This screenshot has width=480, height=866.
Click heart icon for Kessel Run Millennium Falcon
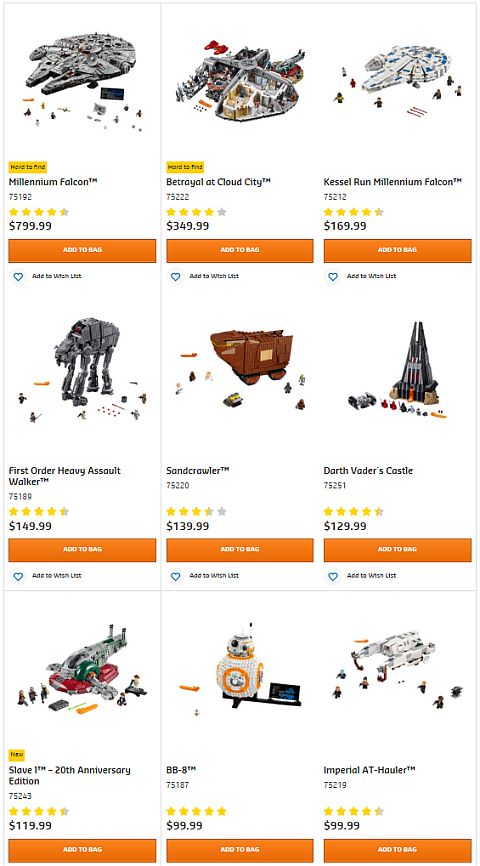click(x=333, y=277)
